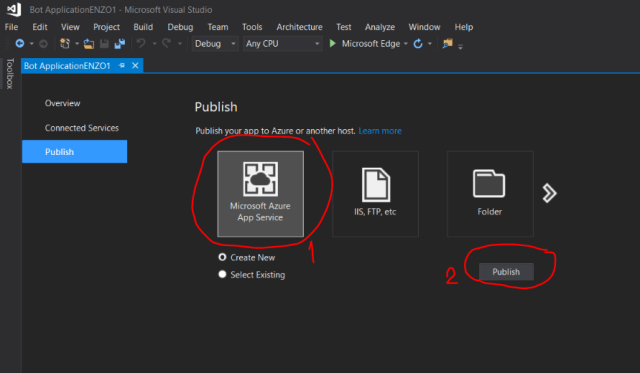
Task: Select the Publish sidebar page
Action: pyautogui.click(x=74, y=151)
